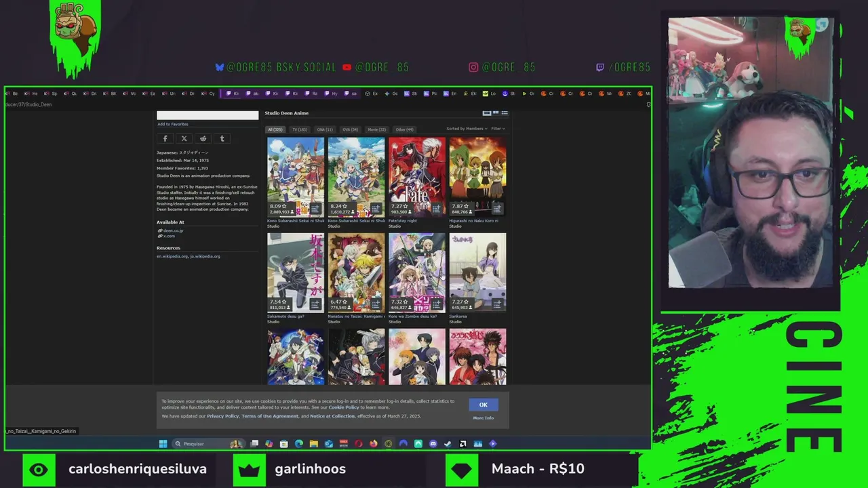The image size is (868, 488).
Task: Open the Terms of Use Agreement link
Action: (x=270, y=416)
